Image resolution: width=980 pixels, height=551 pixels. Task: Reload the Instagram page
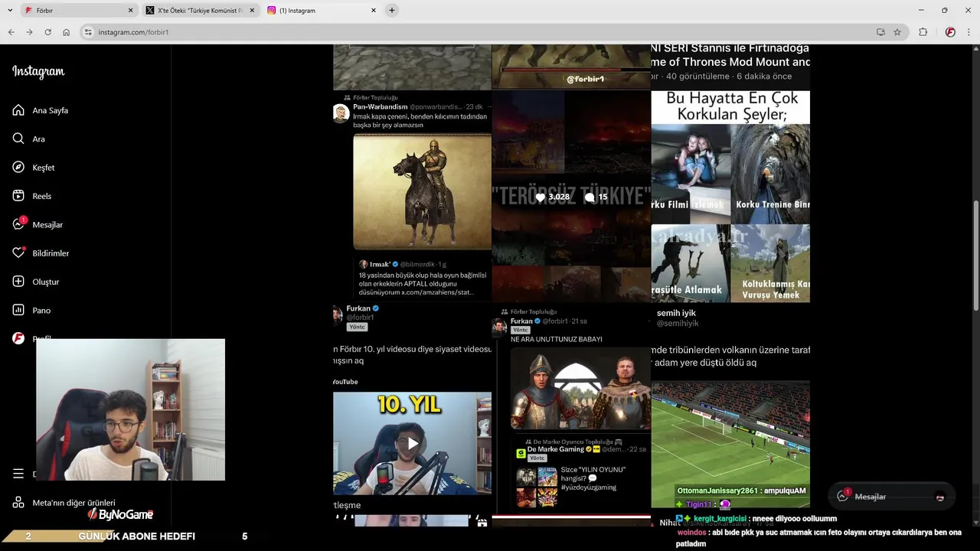(x=47, y=32)
